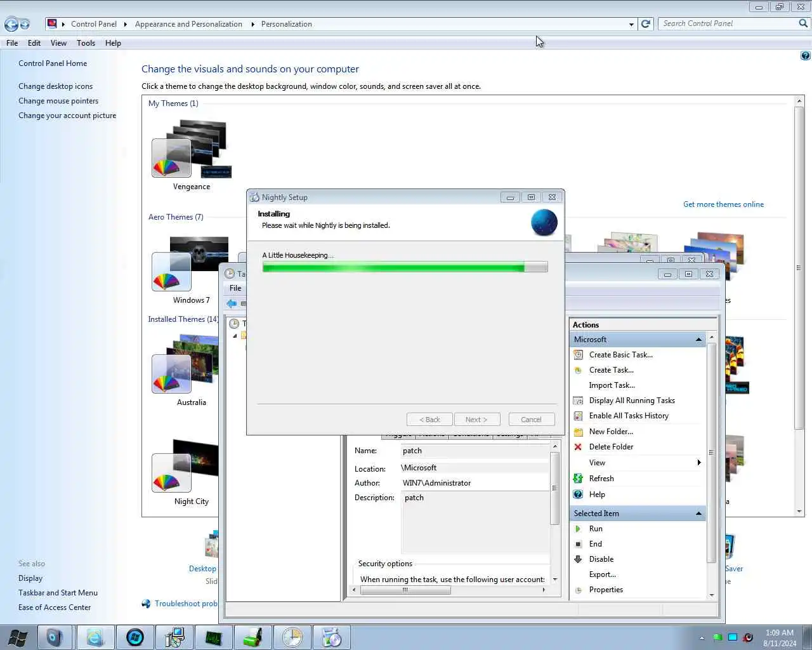Open Ease of Access Center link
Viewport: 812px width, 650px height.
(55, 607)
